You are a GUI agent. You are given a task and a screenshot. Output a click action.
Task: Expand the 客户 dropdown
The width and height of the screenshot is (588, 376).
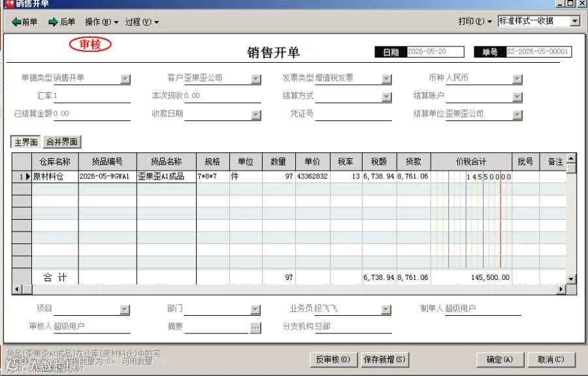pos(256,79)
